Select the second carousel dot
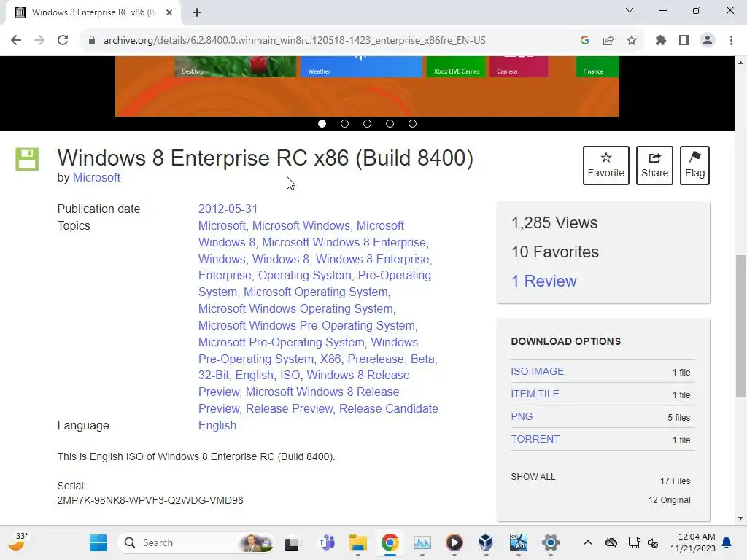The height and width of the screenshot is (560, 747). pos(344,124)
